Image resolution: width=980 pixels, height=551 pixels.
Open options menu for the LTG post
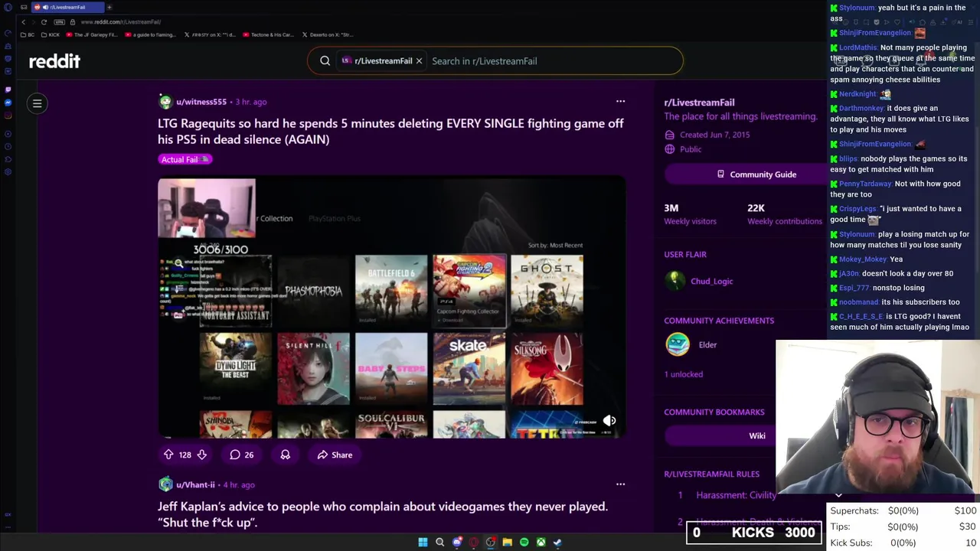620,101
